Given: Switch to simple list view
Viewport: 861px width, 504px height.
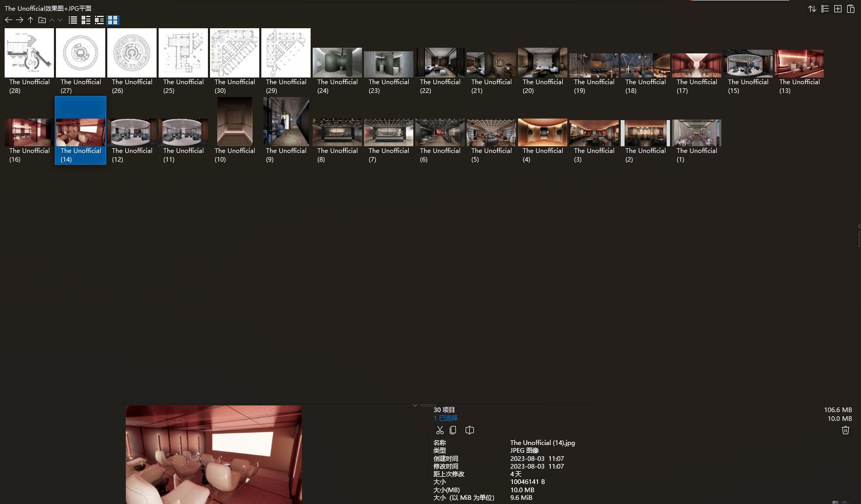Looking at the screenshot, I should tap(73, 20).
